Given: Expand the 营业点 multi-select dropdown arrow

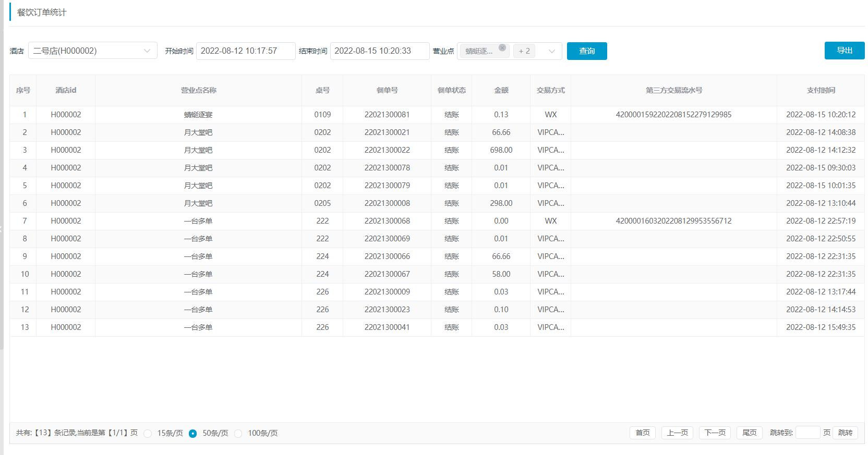Looking at the screenshot, I should [551, 51].
